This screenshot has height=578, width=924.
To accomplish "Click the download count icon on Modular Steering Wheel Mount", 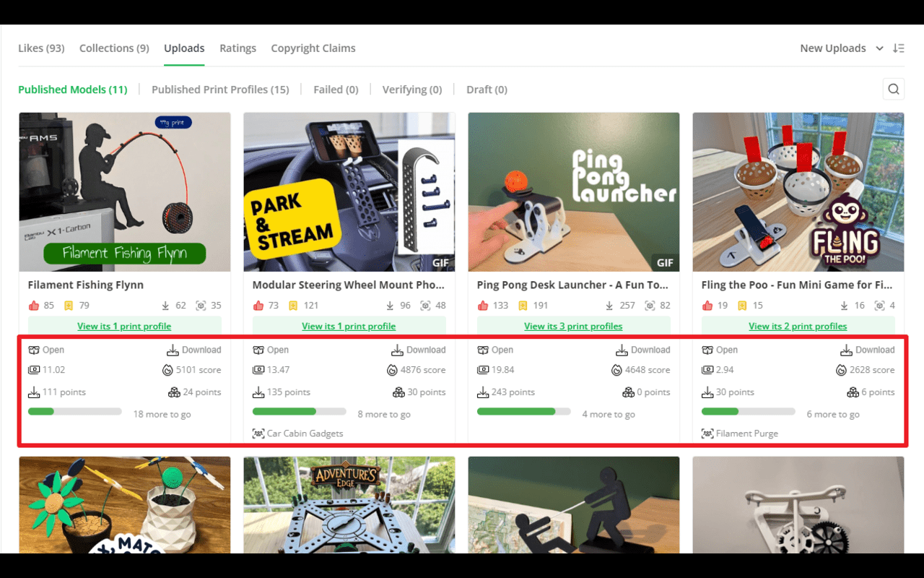I will pyautogui.click(x=391, y=306).
